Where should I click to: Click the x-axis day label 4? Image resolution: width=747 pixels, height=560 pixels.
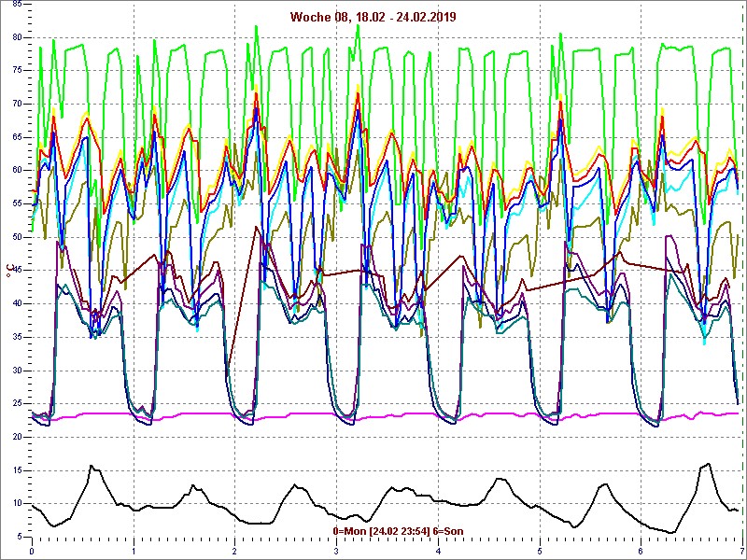pyautogui.click(x=438, y=553)
